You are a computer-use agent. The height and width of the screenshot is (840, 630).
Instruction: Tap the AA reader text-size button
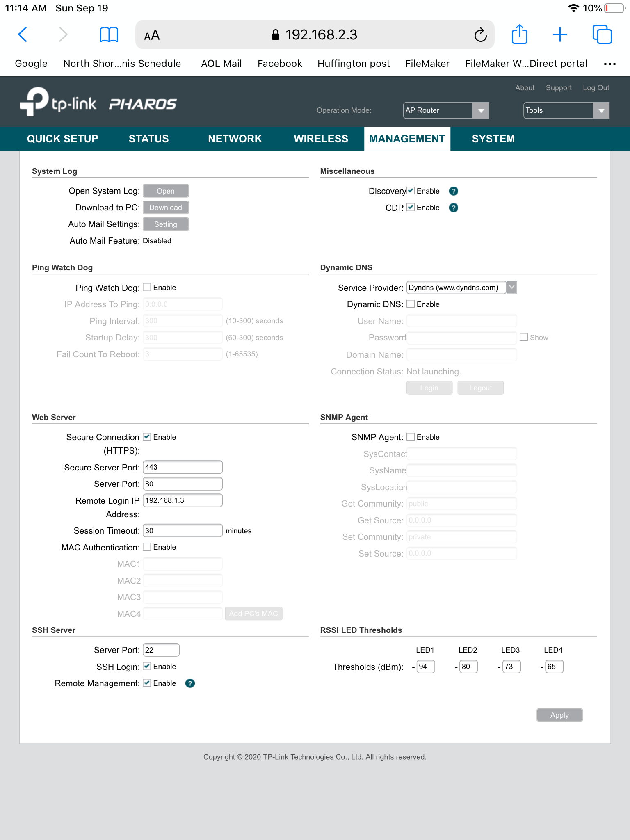pos(152,35)
